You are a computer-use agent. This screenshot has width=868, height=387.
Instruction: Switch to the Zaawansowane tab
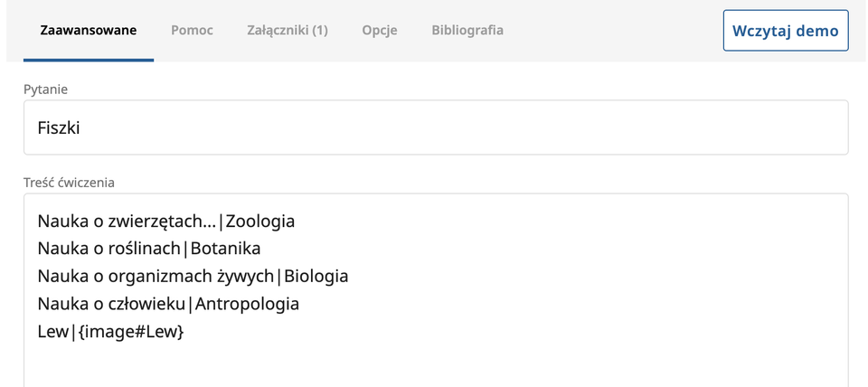(89, 31)
